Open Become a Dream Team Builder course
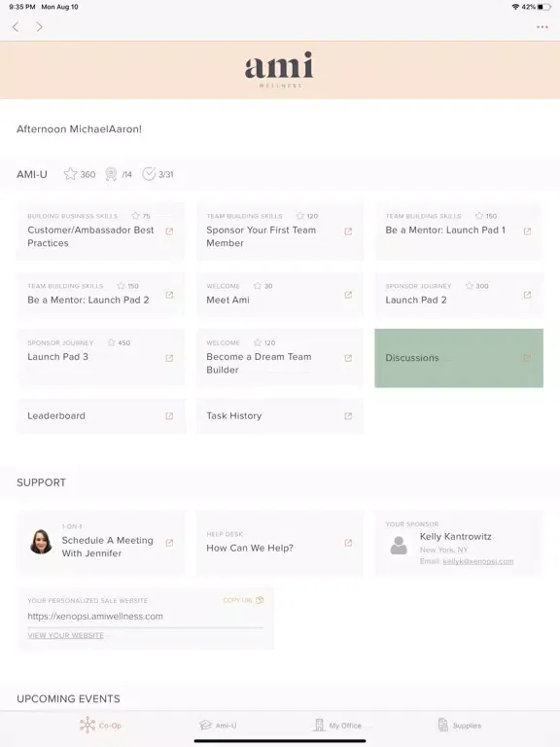 click(x=280, y=358)
